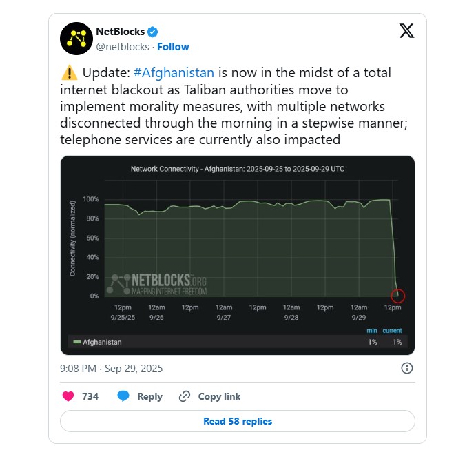476x459 pixels.
Task: Like the tweet with heart icon
Action: [x=69, y=396]
